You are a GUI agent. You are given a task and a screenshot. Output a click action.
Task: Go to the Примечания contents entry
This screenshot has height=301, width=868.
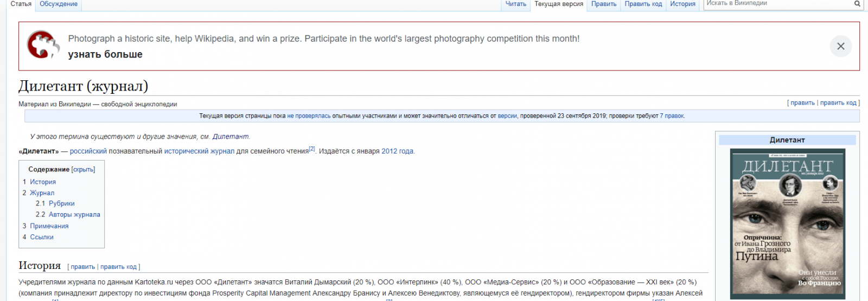[x=49, y=226]
